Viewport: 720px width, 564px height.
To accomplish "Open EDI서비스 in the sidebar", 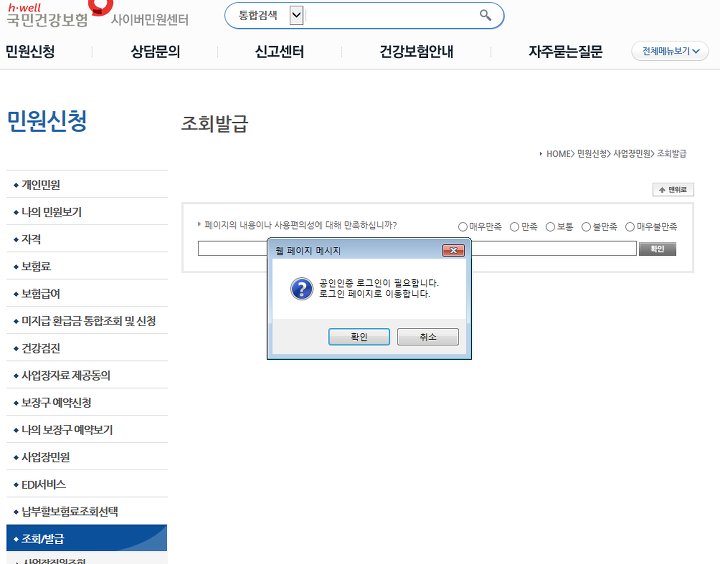I will pos(87,484).
